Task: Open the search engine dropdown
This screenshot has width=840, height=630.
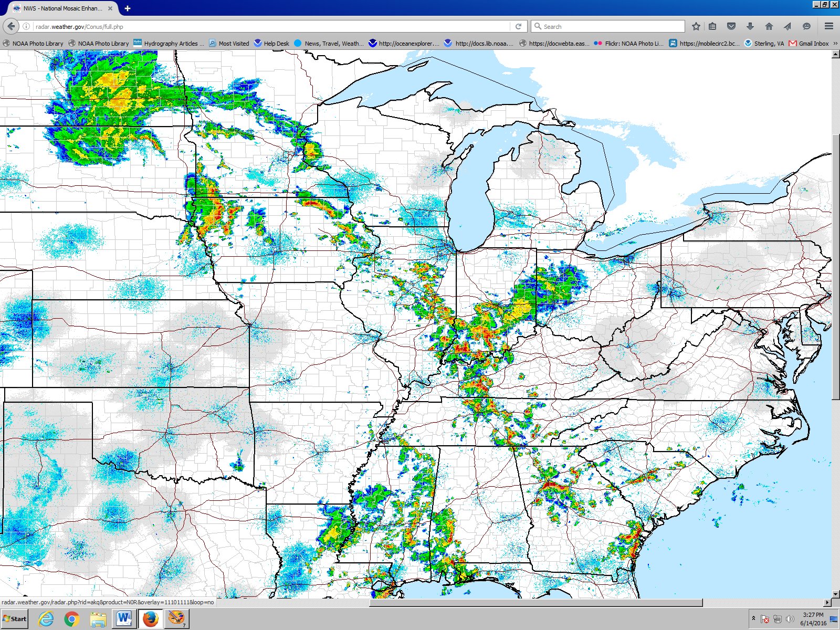Action: click(x=538, y=26)
